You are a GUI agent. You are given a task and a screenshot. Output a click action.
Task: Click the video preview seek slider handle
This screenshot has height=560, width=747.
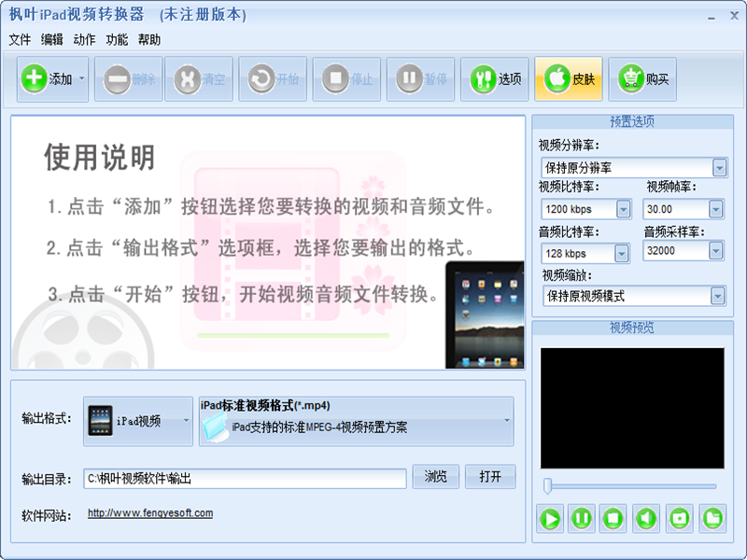click(x=548, y=485)
